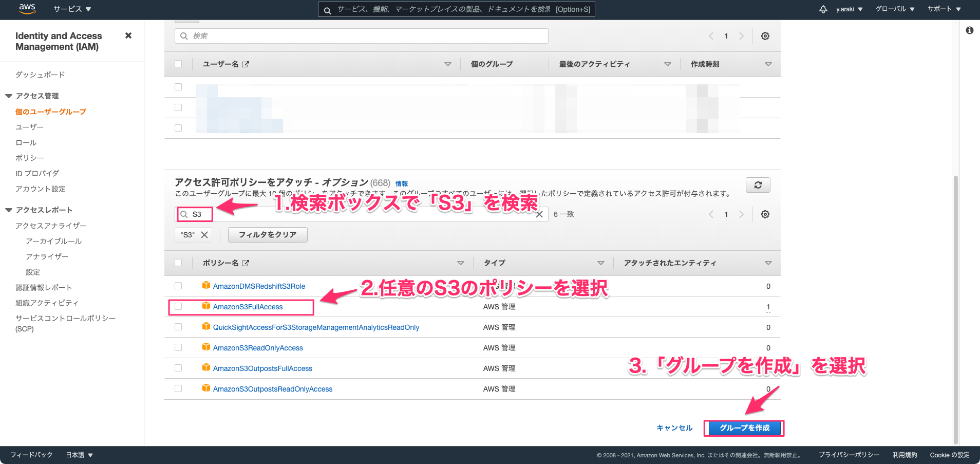The width and height of the screenshot is (980, 464).
Task: Go to previous users page arrow
Action: [711, 36]
